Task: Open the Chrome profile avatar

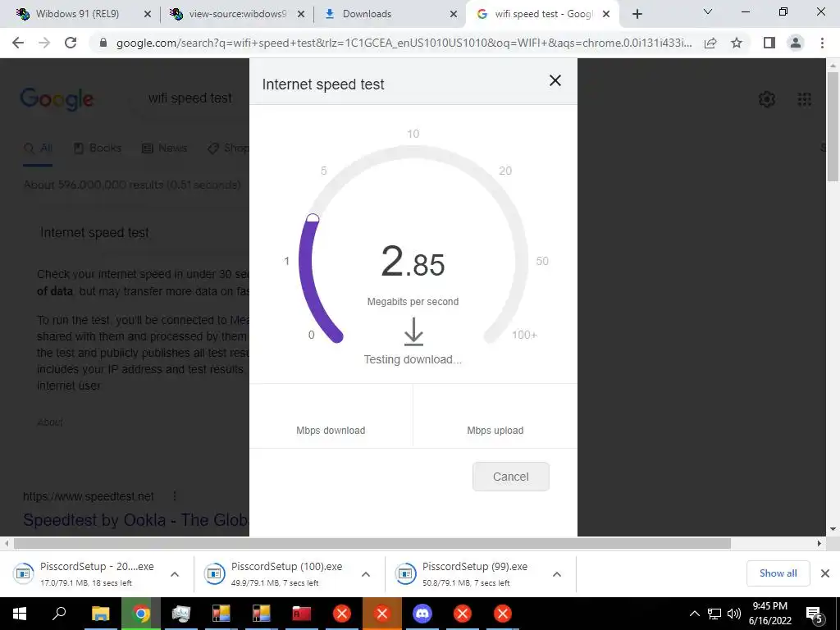Action: [796, 43]
